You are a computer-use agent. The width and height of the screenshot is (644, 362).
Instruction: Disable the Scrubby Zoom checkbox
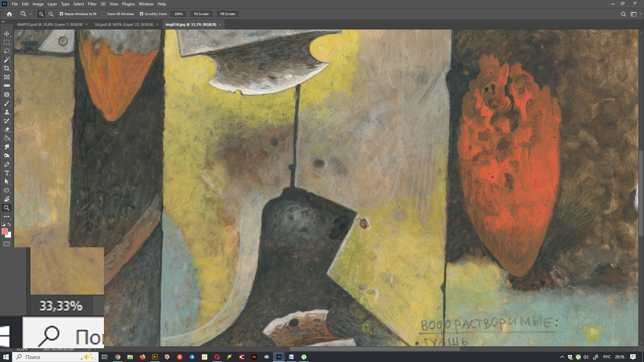pos(142,14)
